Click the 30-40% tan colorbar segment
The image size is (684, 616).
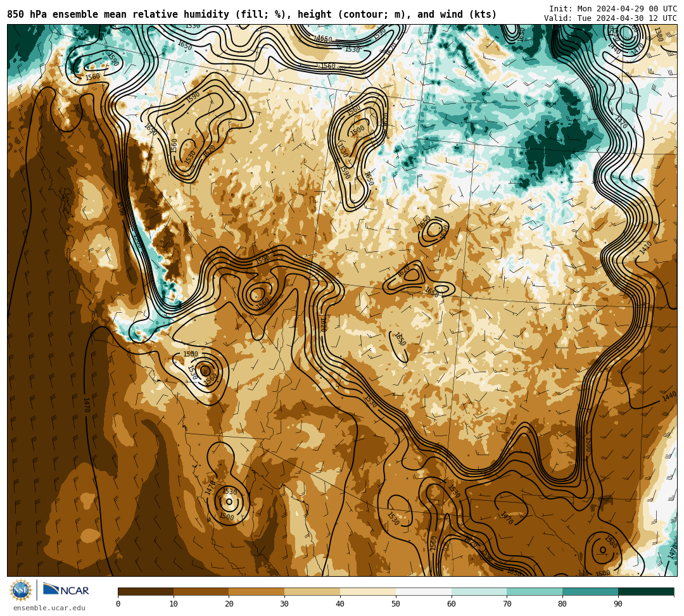(x=312, y=591)
